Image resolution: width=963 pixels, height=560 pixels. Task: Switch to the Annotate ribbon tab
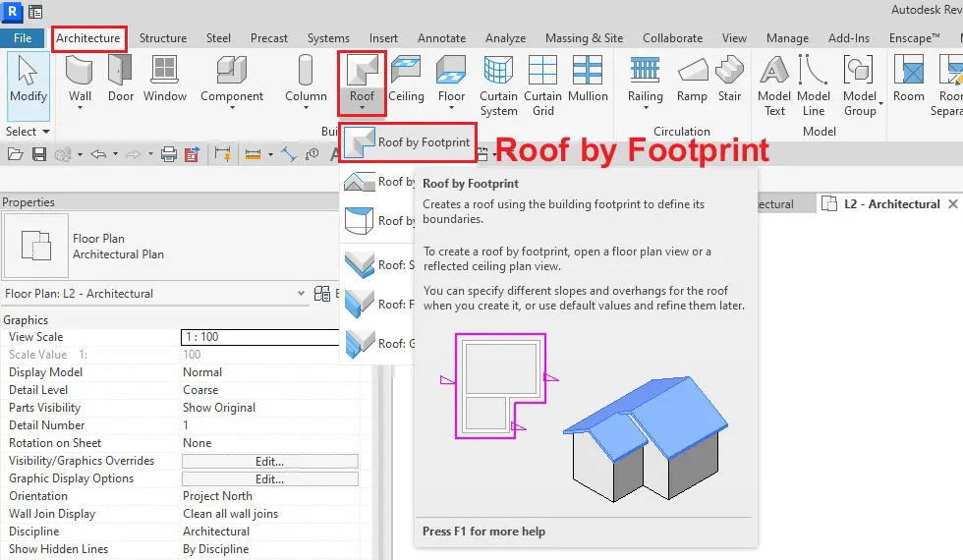(x=441, y=38)
